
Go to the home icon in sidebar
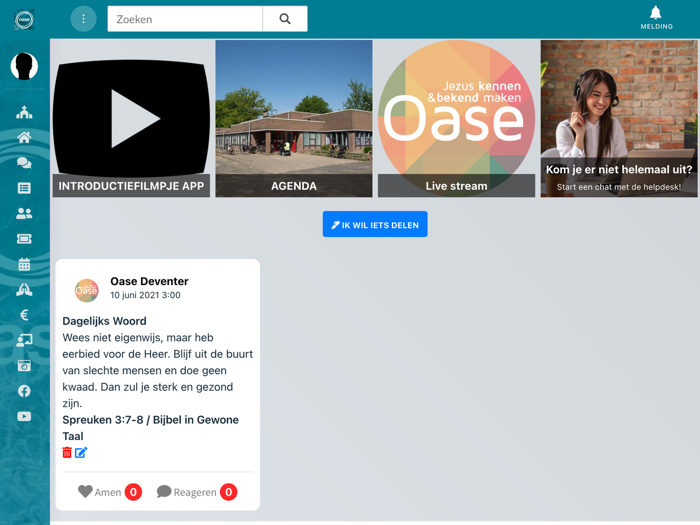(24, 138)
